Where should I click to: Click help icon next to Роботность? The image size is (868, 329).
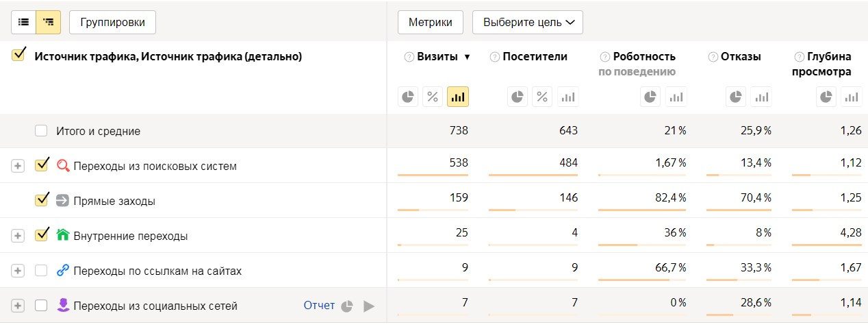coord(604,57)
